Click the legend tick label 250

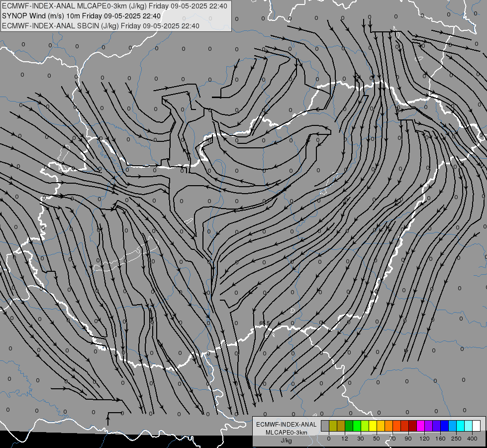tap(456, 439)
